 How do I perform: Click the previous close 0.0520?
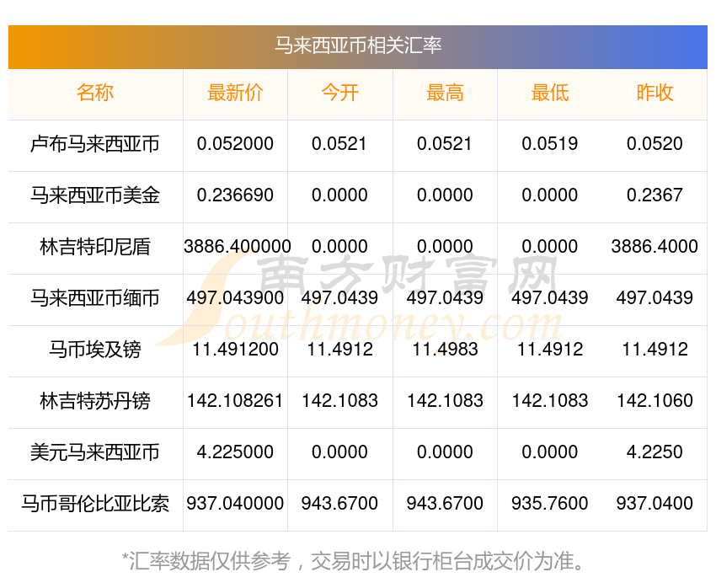coord(655,144)
